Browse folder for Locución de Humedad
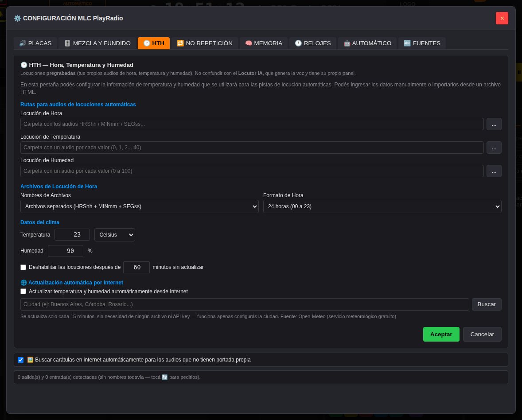522x420 pixels. click(494, 171)
